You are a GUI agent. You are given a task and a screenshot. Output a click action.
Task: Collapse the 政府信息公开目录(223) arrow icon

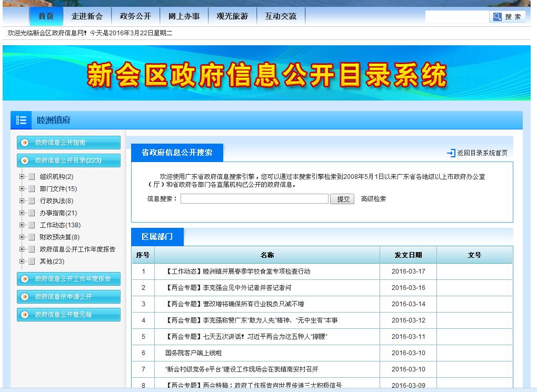pyautogui.click(x=25, y=160)
